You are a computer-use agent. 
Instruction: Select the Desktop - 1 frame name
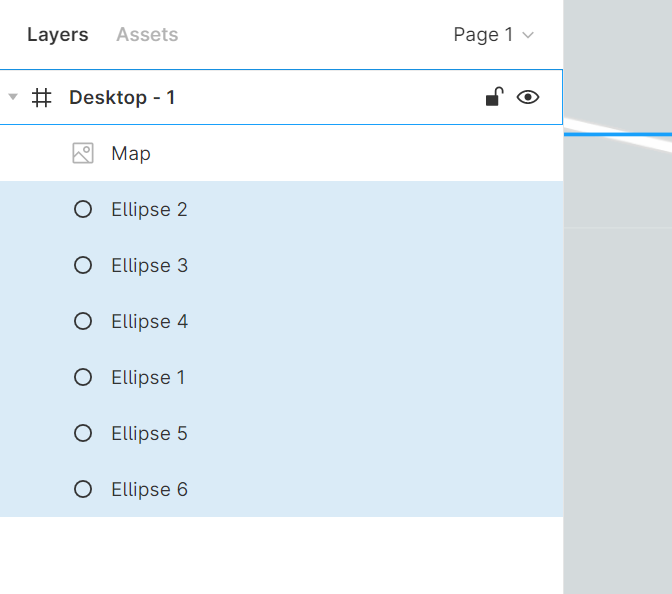[x=122, y=97]
